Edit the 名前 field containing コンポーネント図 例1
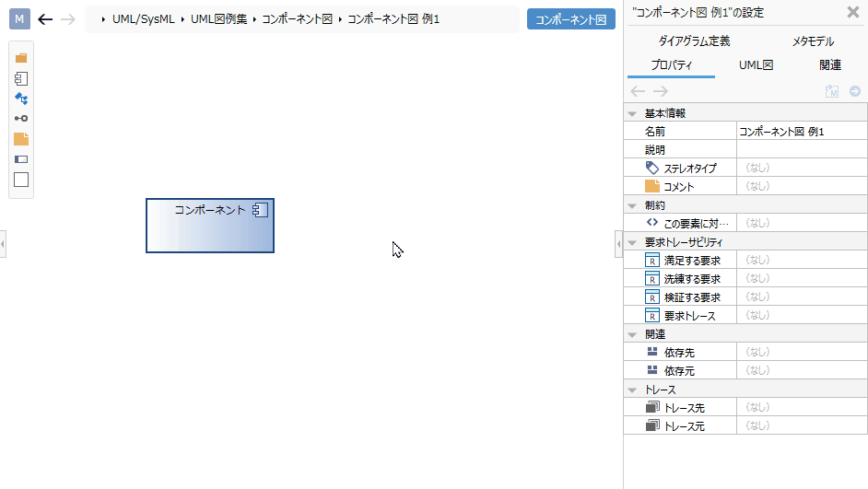The image size is (868, 489). 802,131
